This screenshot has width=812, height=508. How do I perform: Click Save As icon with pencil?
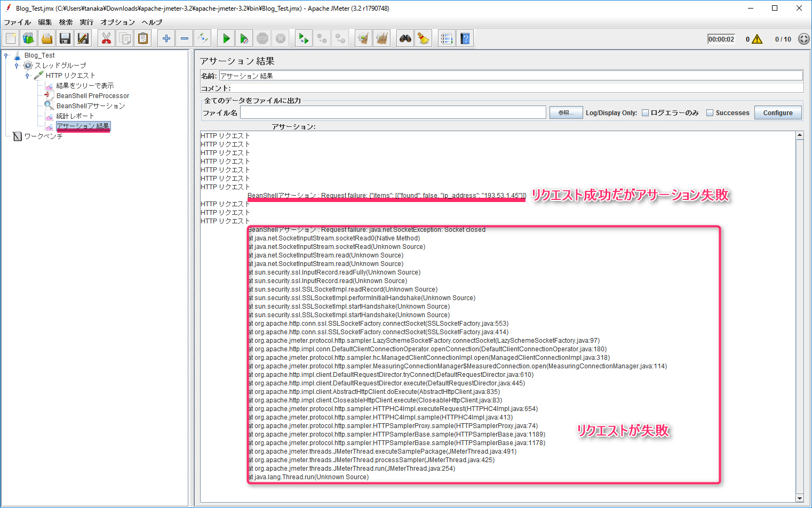tap(83, 38)
